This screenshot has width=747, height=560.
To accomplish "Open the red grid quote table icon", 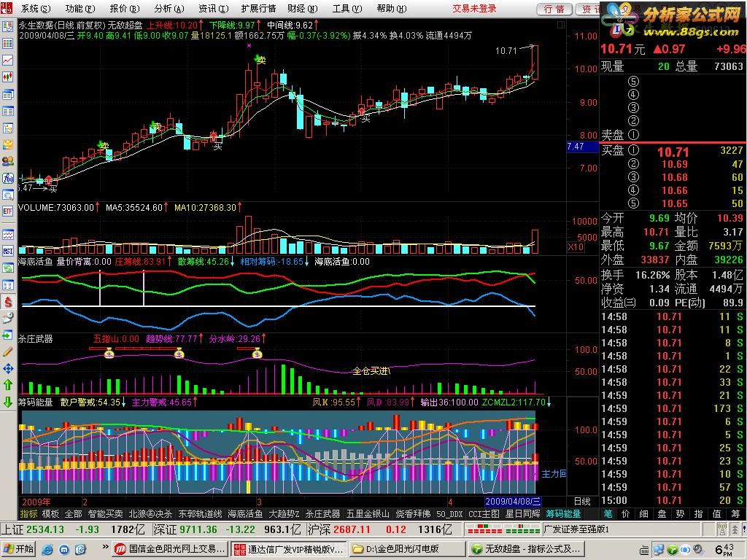I will click(7, 43).
